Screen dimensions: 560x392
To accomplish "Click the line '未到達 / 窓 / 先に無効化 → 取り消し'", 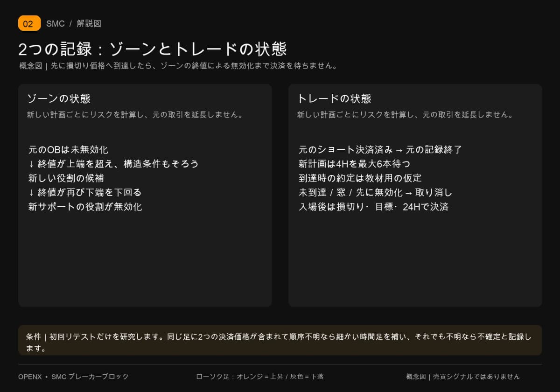I will click(376, 192).
